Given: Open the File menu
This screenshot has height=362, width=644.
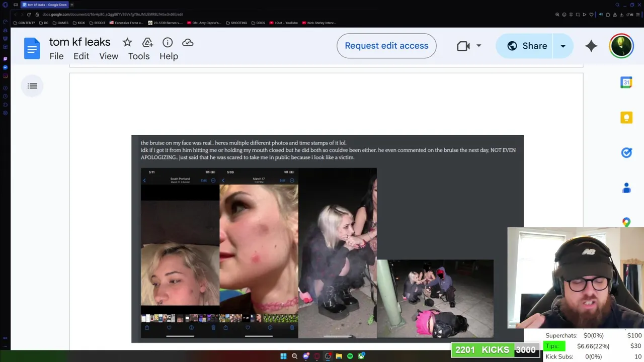Looking at the screenshot, I should (x=56, y=56).
